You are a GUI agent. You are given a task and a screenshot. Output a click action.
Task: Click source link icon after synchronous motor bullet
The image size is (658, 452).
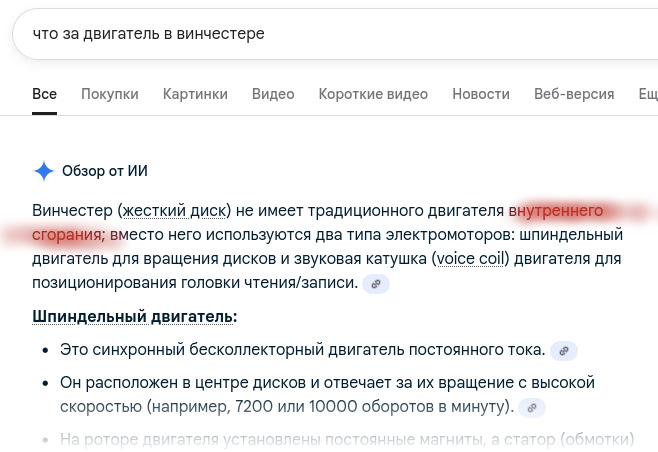pyautogui.click(x=564, y=351)
